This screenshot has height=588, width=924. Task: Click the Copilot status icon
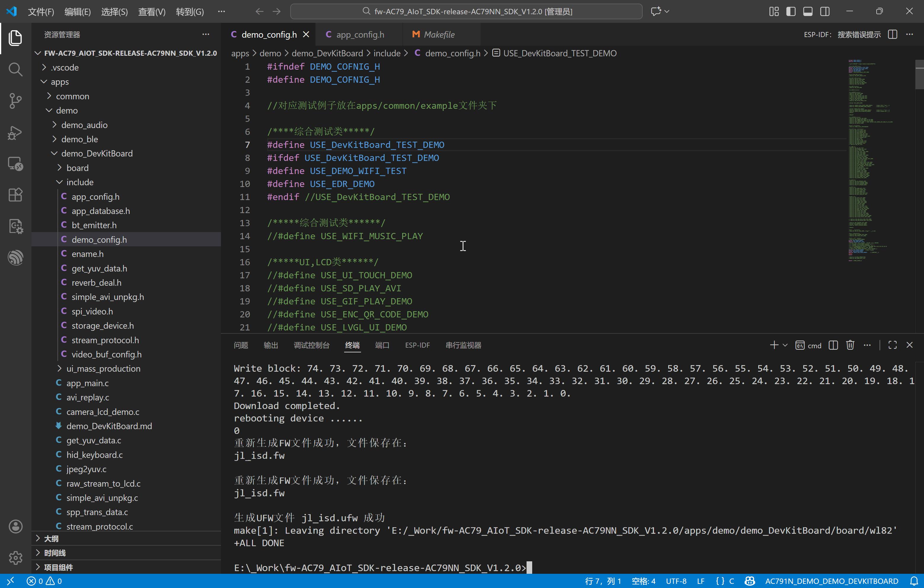pyautogui.click(x=749, y=581)
